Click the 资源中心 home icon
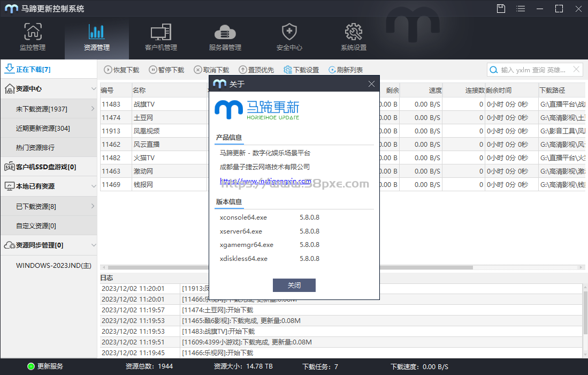 (10, 89)
